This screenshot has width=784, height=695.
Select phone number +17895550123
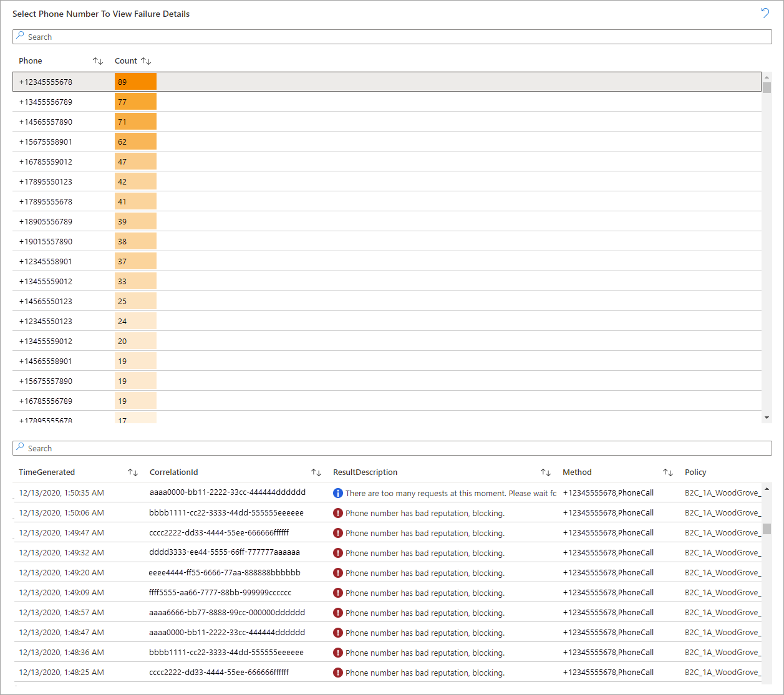(46, 181)
